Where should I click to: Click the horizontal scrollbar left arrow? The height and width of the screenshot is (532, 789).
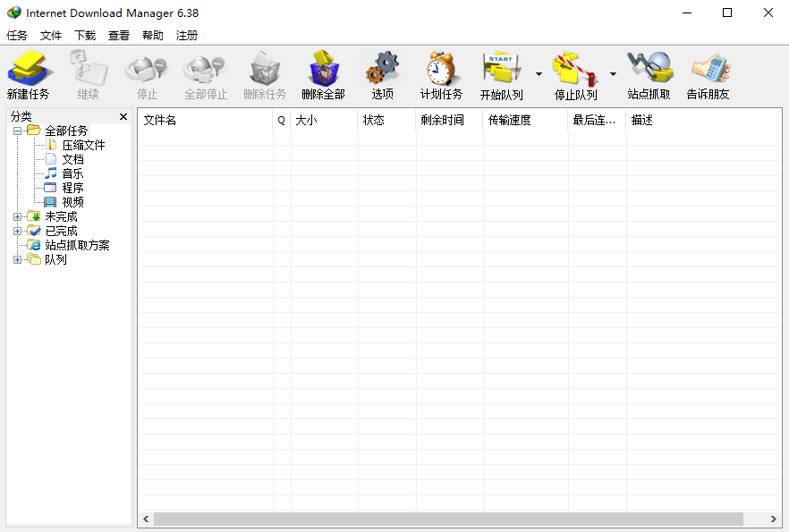point(146,519)
